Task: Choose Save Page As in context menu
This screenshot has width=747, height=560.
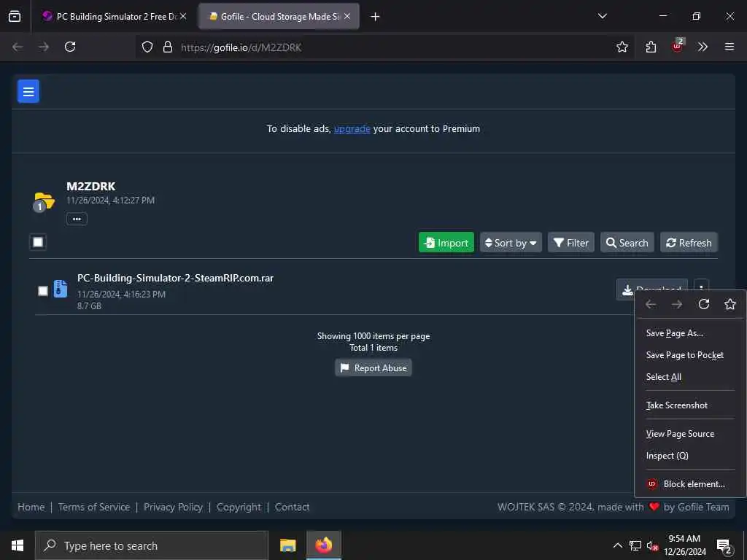Action: 690,332
